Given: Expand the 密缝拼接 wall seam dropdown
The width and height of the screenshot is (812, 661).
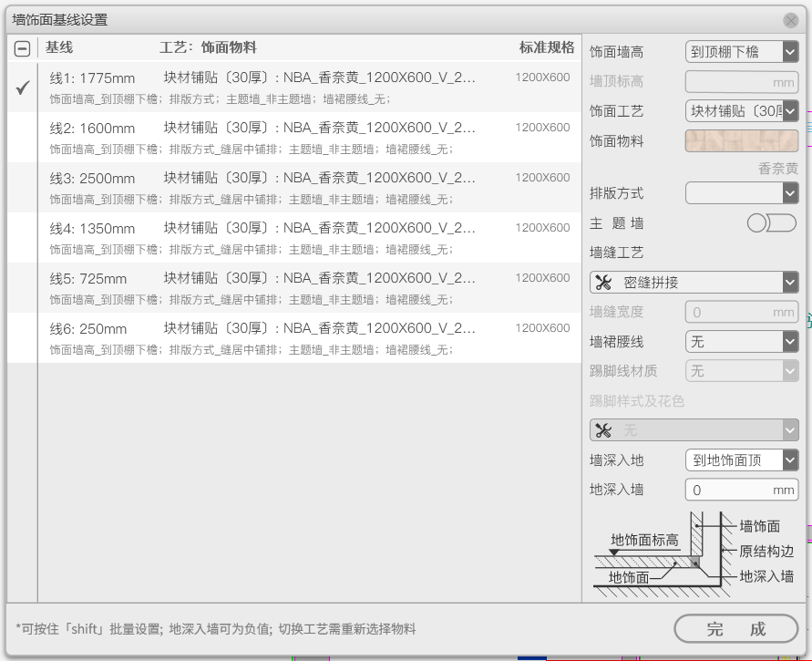Looking at the screenshot, I should coord(694,283).
